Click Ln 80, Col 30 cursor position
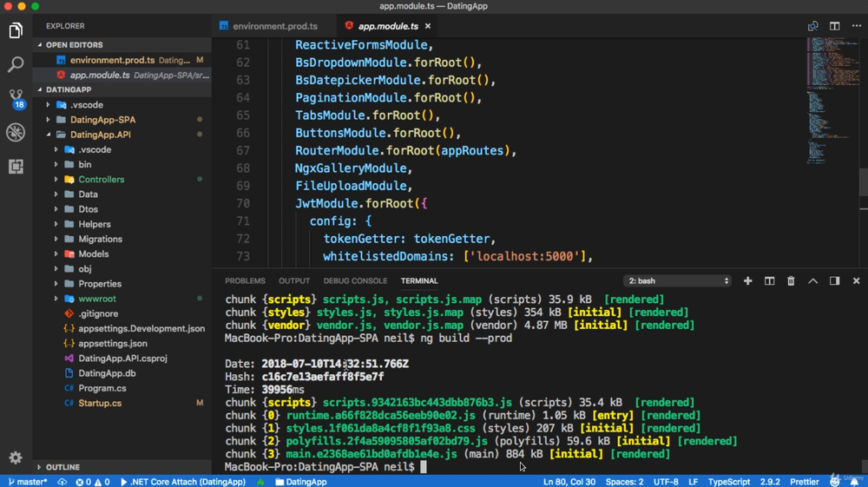The height and width of the screenshot is (487, 868). pyautogui.click(x=569, y=482)
